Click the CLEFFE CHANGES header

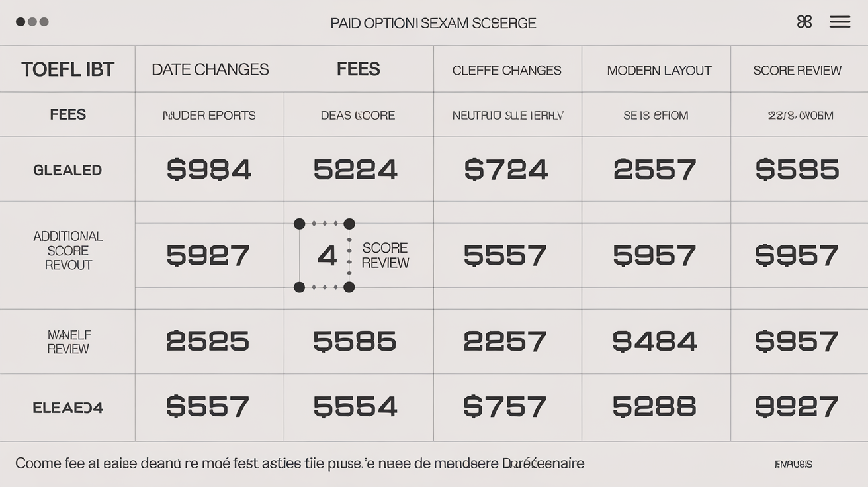pos(507,70)
